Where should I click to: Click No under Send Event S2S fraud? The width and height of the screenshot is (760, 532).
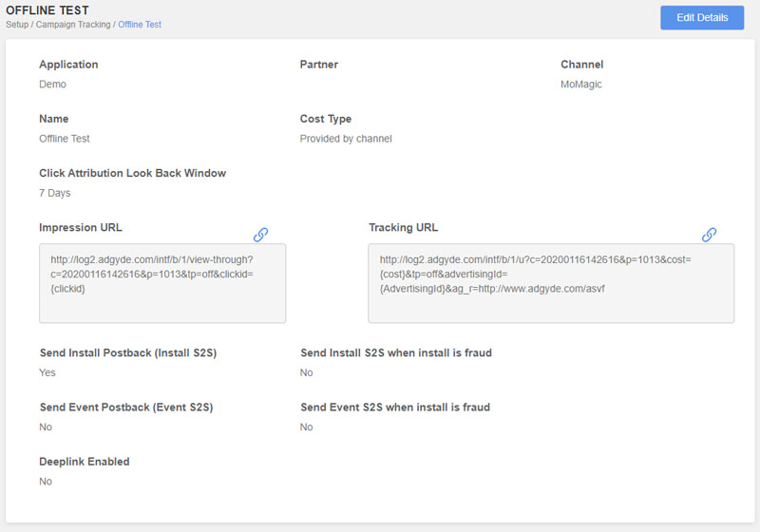coord(306,427)
